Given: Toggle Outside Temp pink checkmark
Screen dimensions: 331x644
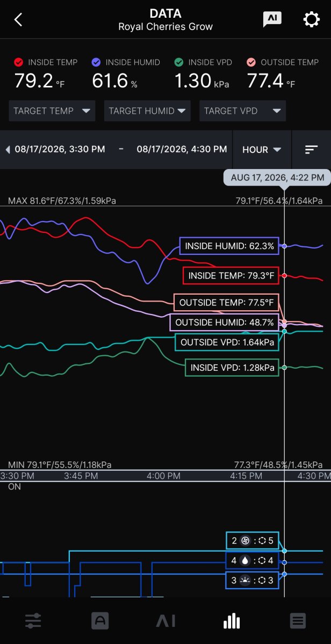Looking at the screenshot, I should 251,62.
